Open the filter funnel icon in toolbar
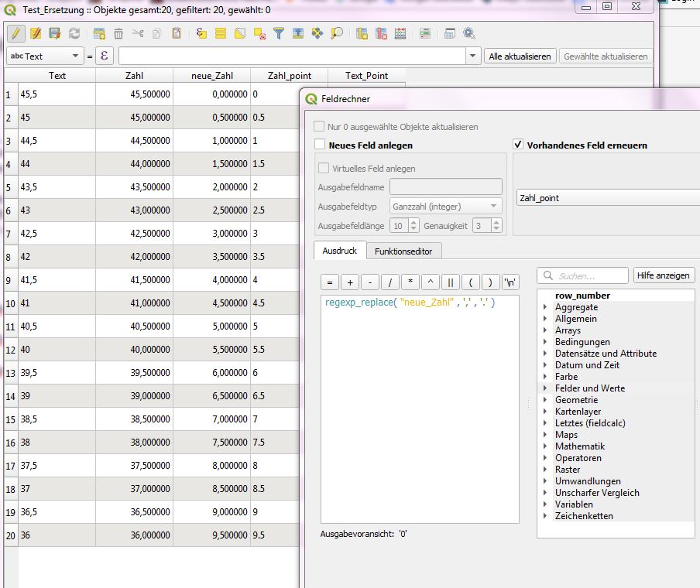 click(280, 33)
